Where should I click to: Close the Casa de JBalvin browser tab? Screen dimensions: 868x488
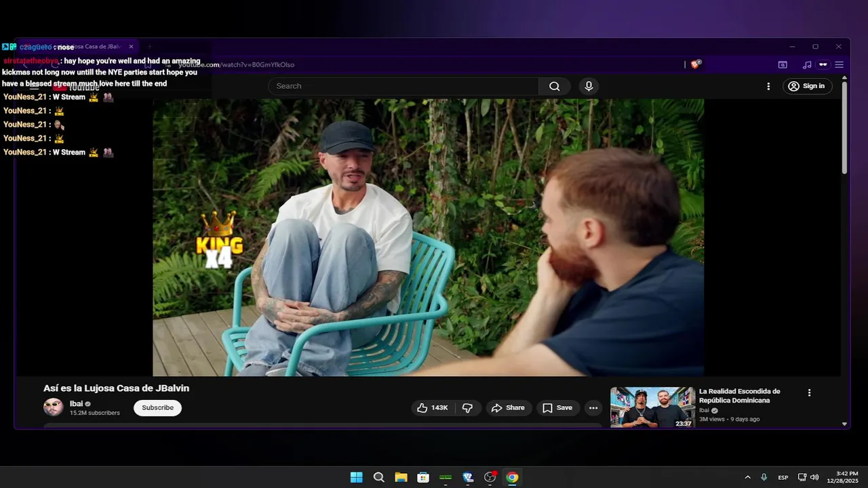[131, 47]
